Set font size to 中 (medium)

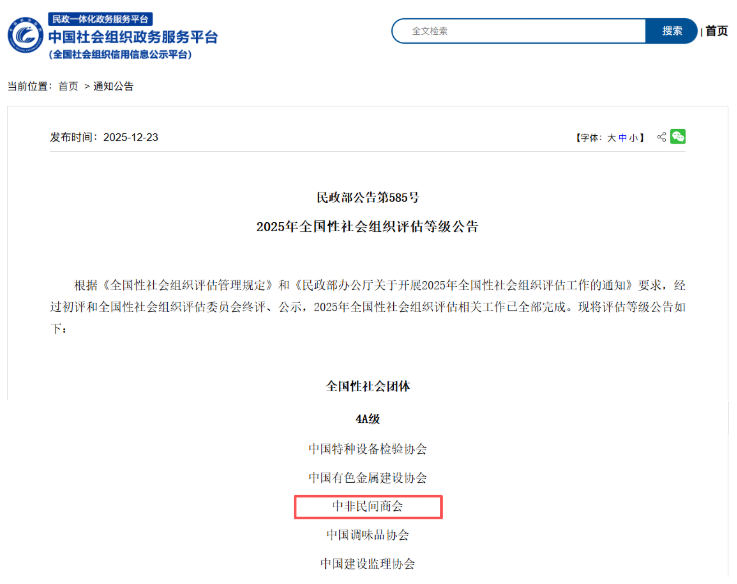click(623, 138)
